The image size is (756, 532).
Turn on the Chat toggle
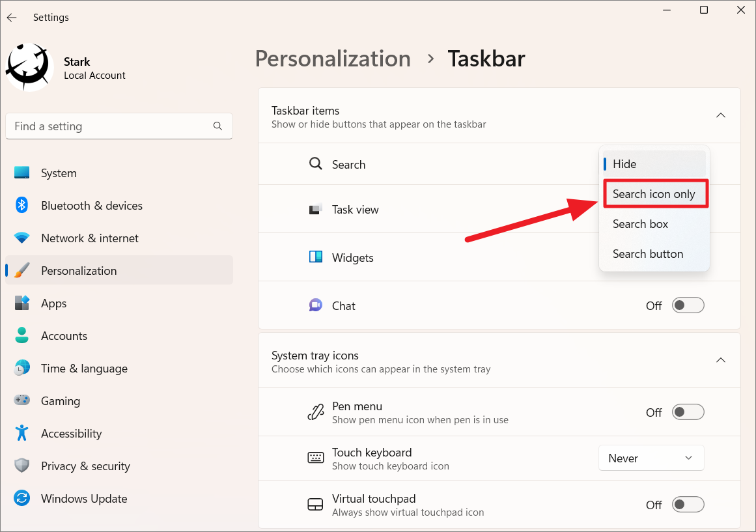tap(688, 305)
